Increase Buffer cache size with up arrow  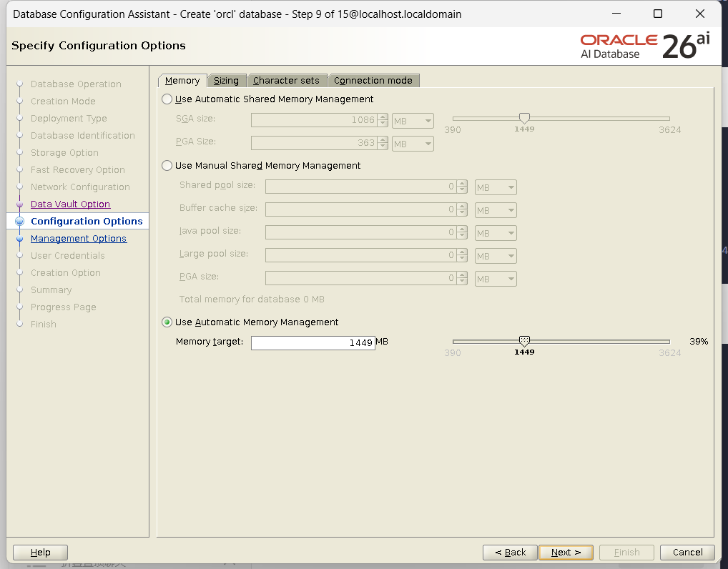[462, 207]
